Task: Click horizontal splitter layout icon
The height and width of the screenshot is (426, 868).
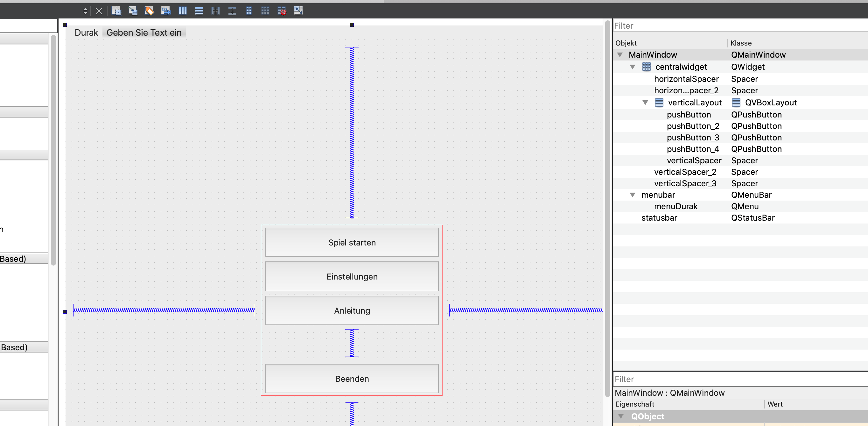Action: click(x=215, y=11)
